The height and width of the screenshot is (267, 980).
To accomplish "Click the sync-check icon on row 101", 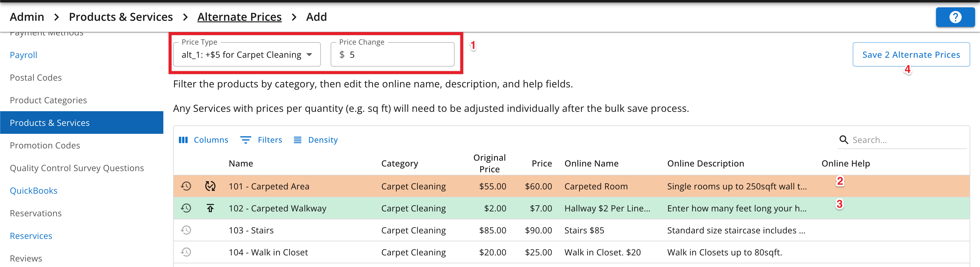I will click(210, 186).
